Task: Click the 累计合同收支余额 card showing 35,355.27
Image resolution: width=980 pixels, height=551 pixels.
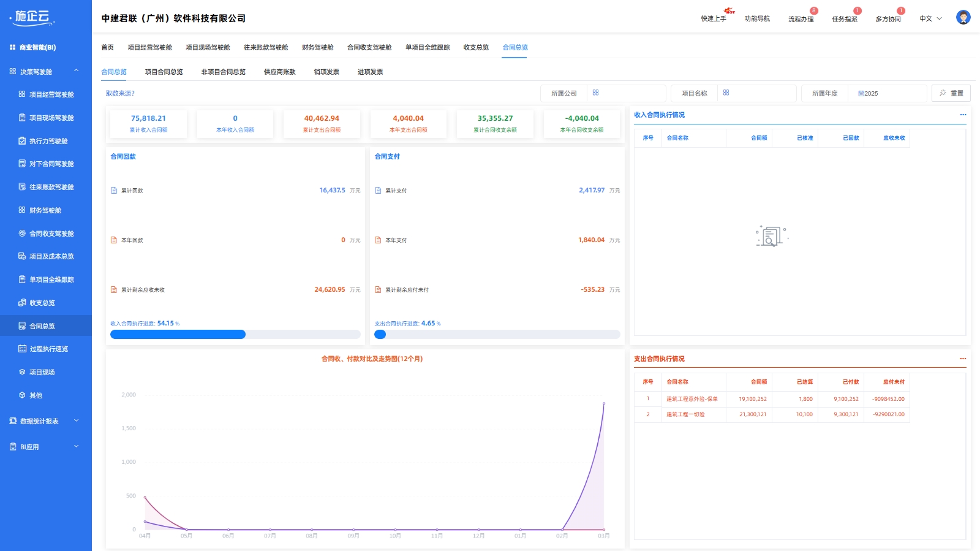Action: (495, 123)
